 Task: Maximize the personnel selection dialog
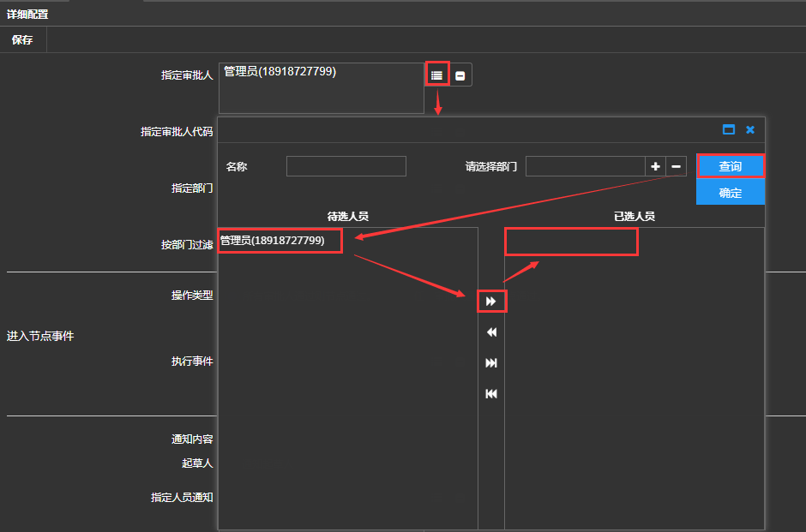pyautogui.click(x=729, y=129)
